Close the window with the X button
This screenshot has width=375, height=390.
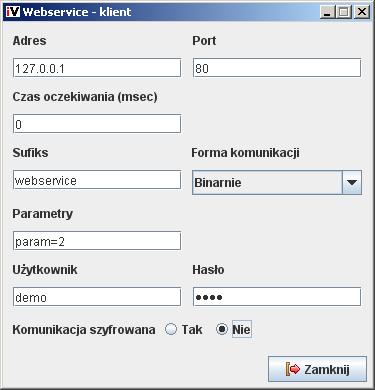[x=362, y=12]
